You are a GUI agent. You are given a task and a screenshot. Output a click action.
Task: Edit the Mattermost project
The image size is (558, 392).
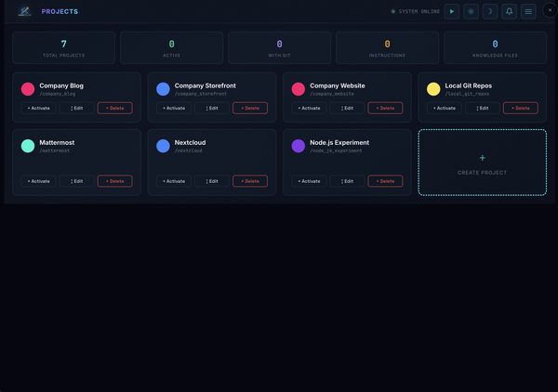(x=77, y=181)
